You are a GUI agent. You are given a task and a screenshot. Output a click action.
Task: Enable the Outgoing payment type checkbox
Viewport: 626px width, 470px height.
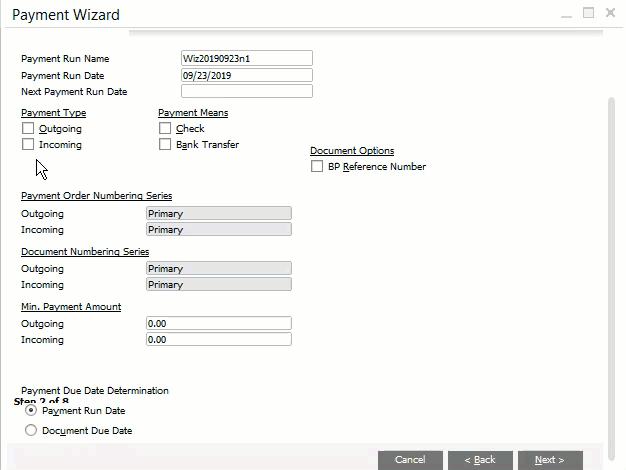tap(28, 129)
